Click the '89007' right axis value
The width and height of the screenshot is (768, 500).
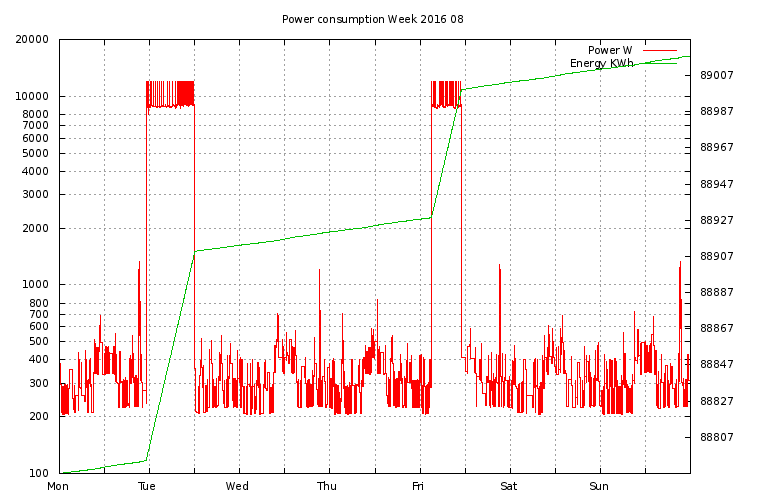click(717, 75)
